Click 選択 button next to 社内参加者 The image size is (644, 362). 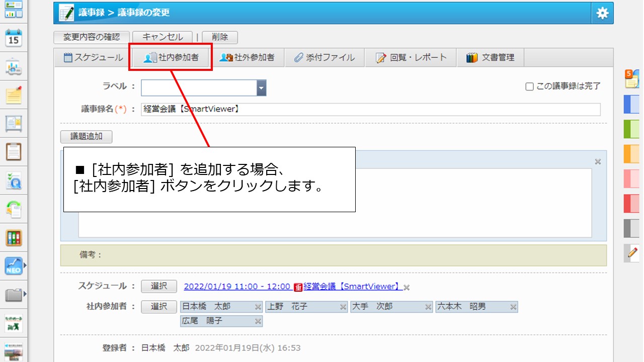click(158, 306)
